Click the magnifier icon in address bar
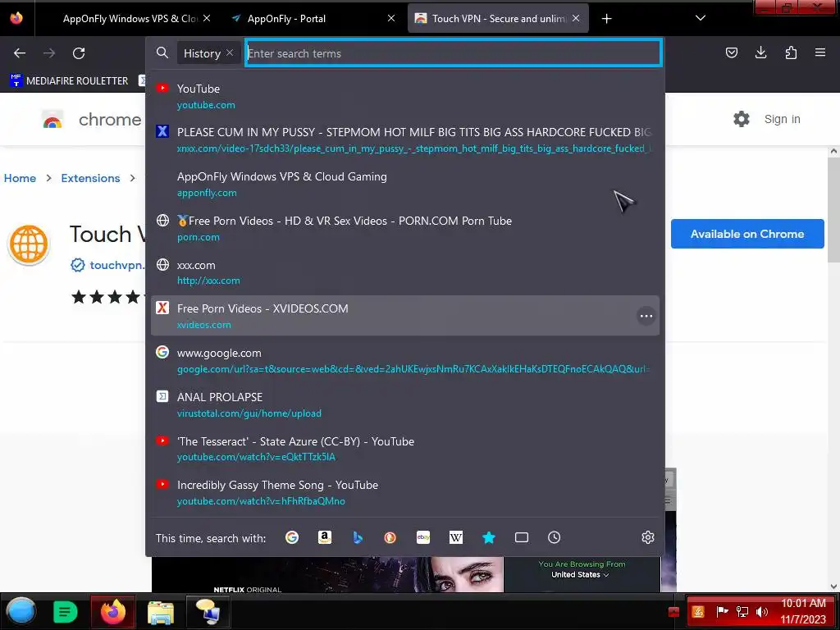Image resolution: width=840 pixels, height=630 pixels. [x=162, y=52]
